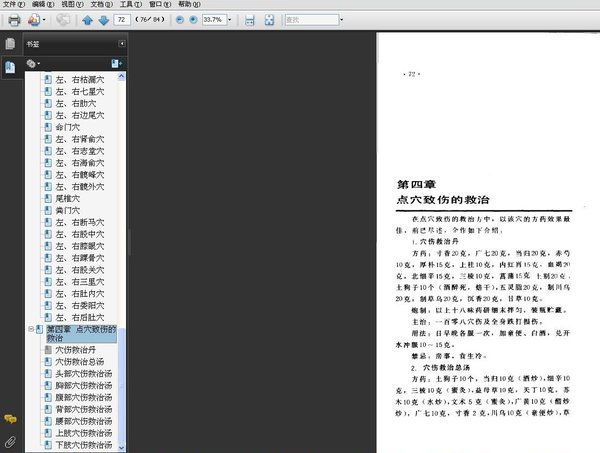Select bookmark 穴伤救治丹

point(75,350)
